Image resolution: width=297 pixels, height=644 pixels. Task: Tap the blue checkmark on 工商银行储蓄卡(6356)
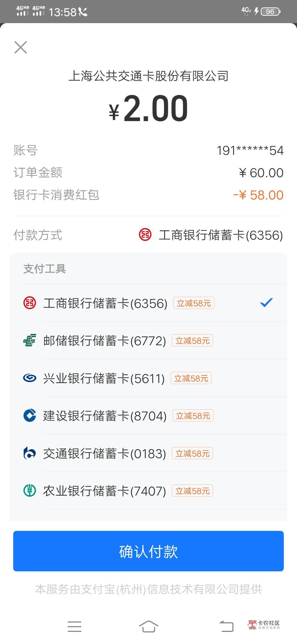[266, 302]
